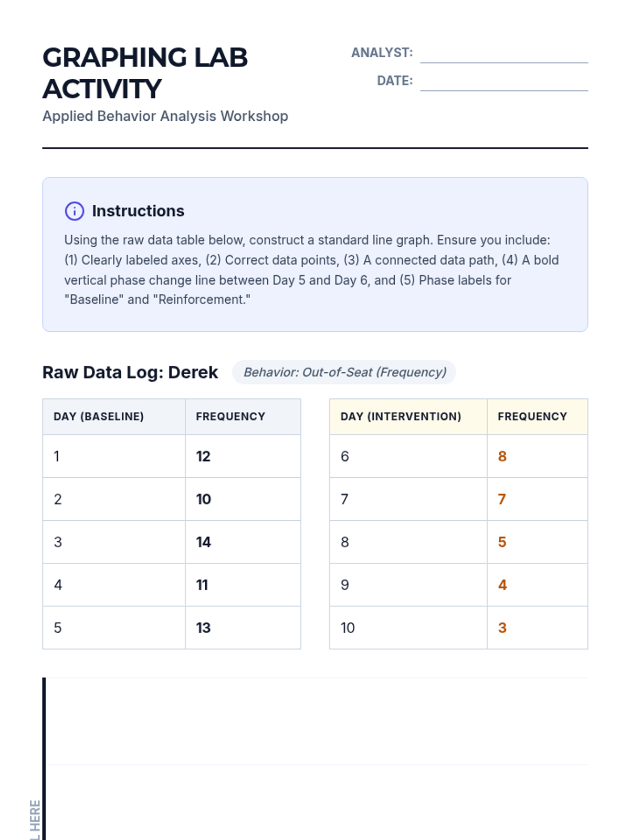The image size is (630, 840).
Task: Click the DATE entry line
Action: click(503, 82)
